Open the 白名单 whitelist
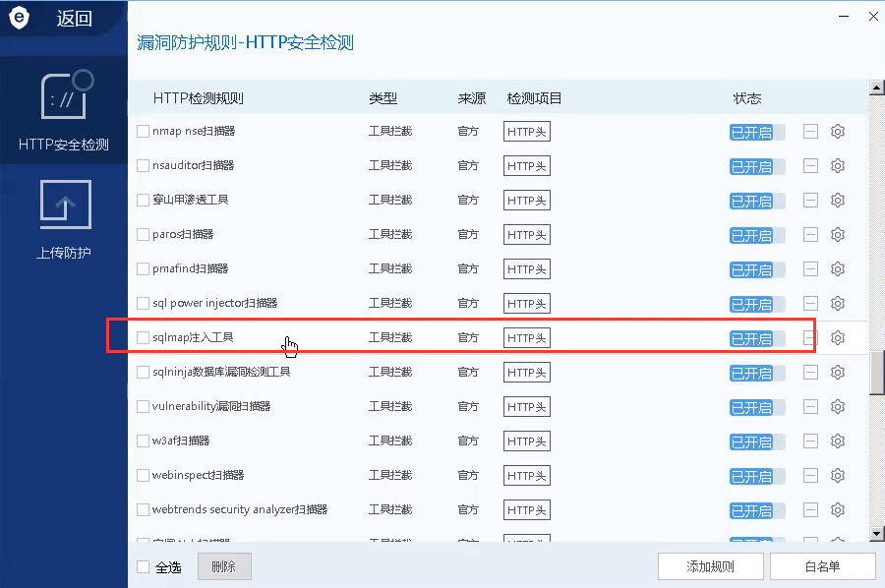 tap(822, 566)
